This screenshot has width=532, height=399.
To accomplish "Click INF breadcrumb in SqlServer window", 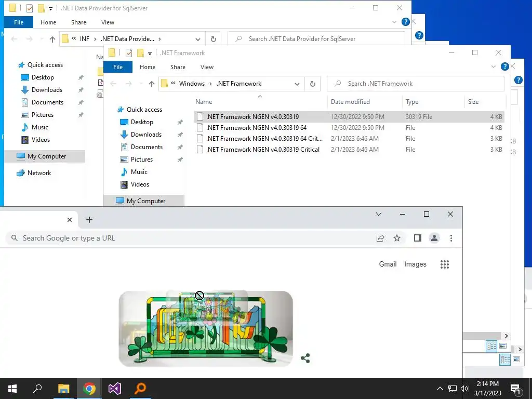I will (x=85, y=39).
